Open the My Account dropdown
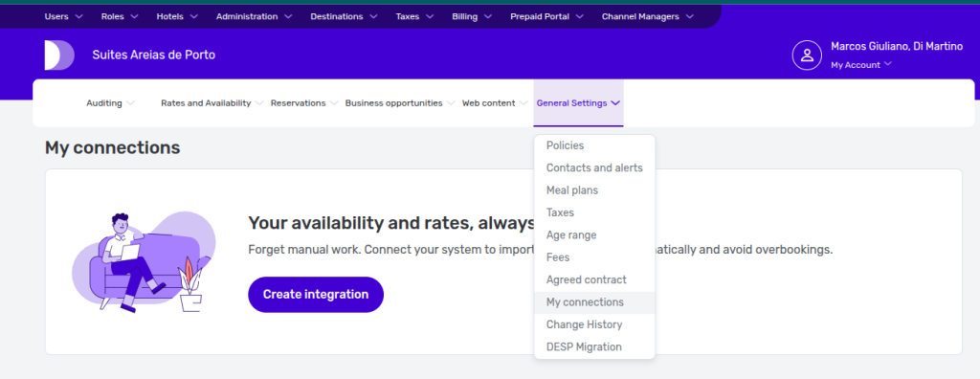 point(860,65)
